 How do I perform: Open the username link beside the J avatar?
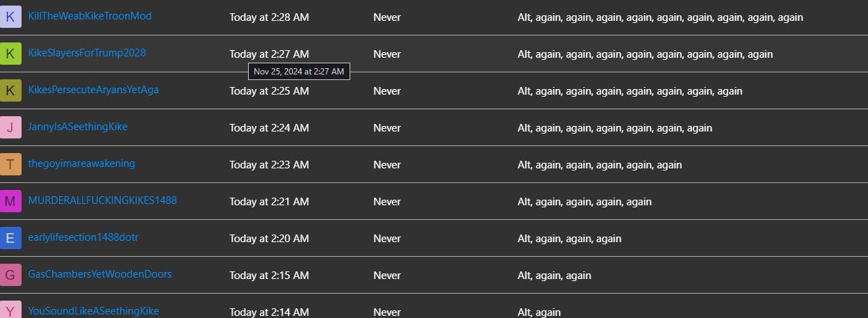78,127
